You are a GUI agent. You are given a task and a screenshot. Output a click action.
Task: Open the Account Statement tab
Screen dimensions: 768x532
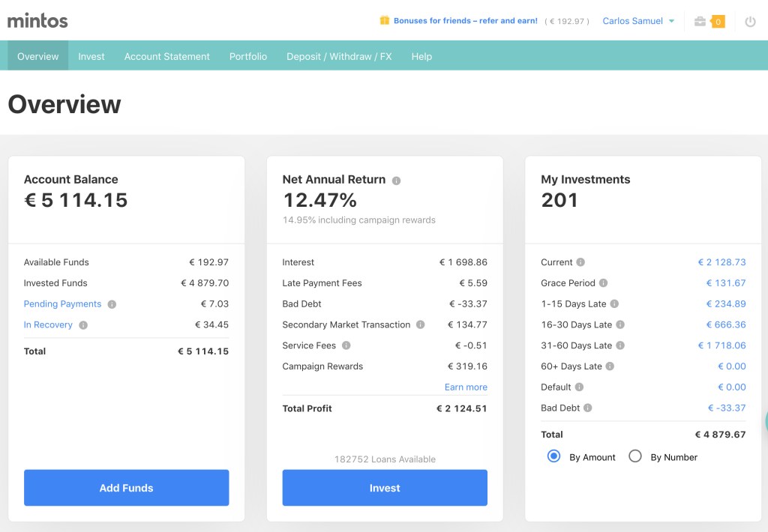pos(166,55)
